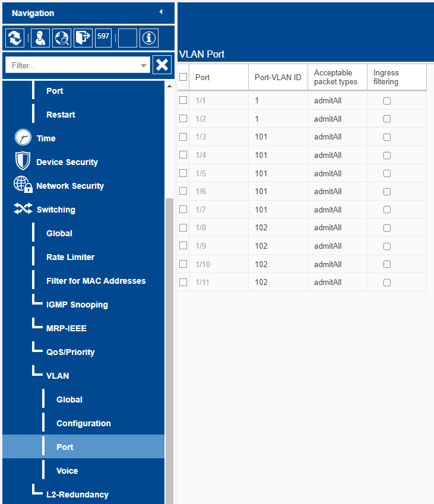Open the Restart menu entry
This screenshot has height=504, width=434.
coord(61,115)
